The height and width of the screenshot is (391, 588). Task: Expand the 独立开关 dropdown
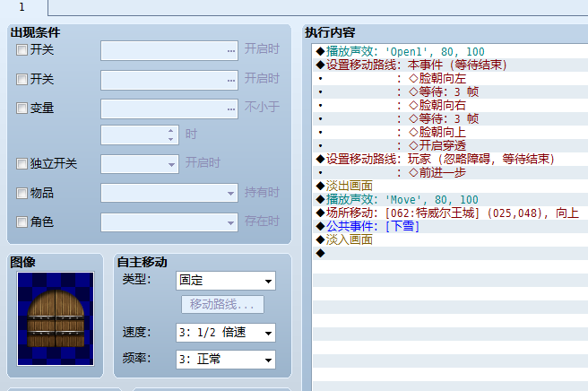(140, 164)
